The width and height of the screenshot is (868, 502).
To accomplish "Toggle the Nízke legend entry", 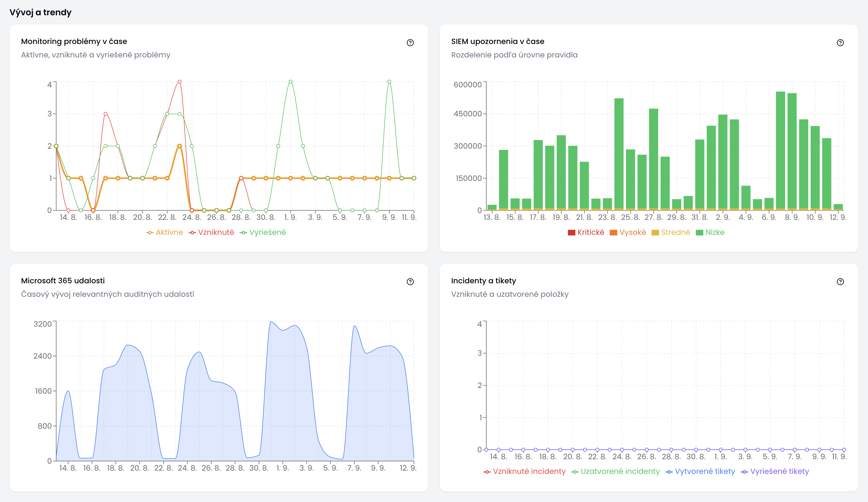I will pos(710,232).
